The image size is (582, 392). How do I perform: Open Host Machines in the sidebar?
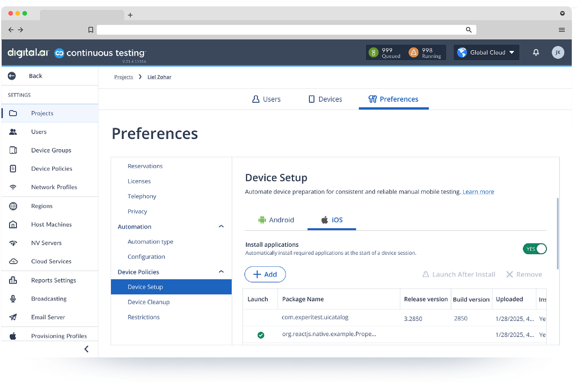click(x=51, y=224)
